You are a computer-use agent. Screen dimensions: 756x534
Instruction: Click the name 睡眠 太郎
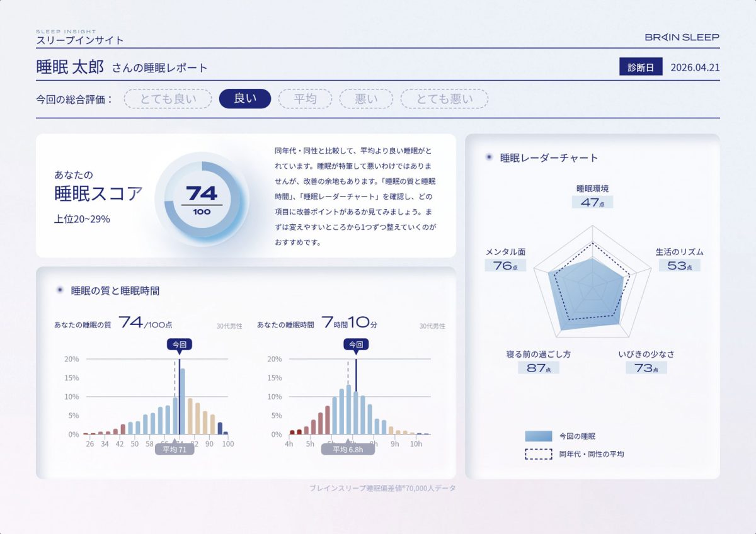[x=70, y=67]
